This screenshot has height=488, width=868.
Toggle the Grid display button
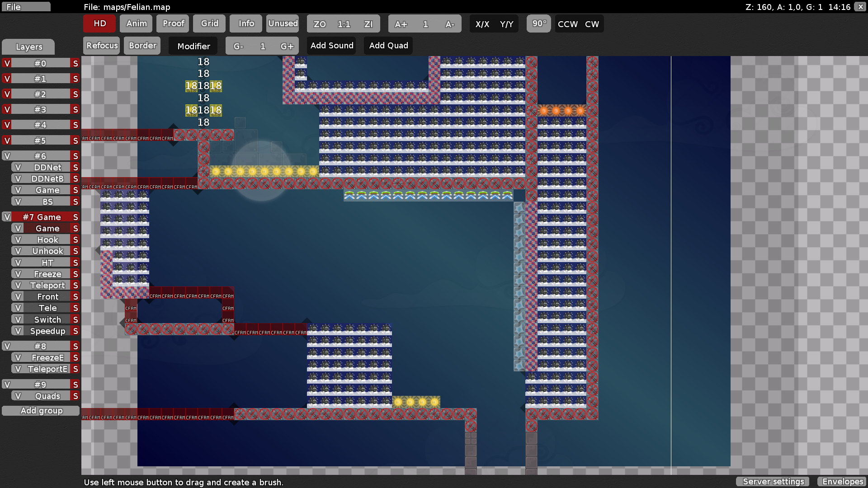(x=210, y=23)
